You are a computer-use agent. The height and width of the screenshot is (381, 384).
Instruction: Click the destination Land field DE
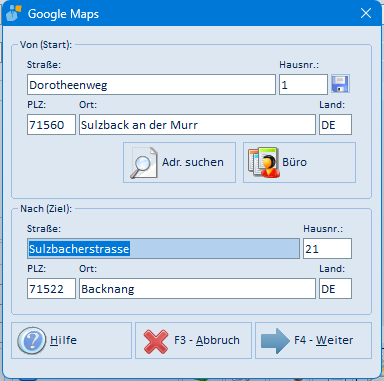[335, 289]
